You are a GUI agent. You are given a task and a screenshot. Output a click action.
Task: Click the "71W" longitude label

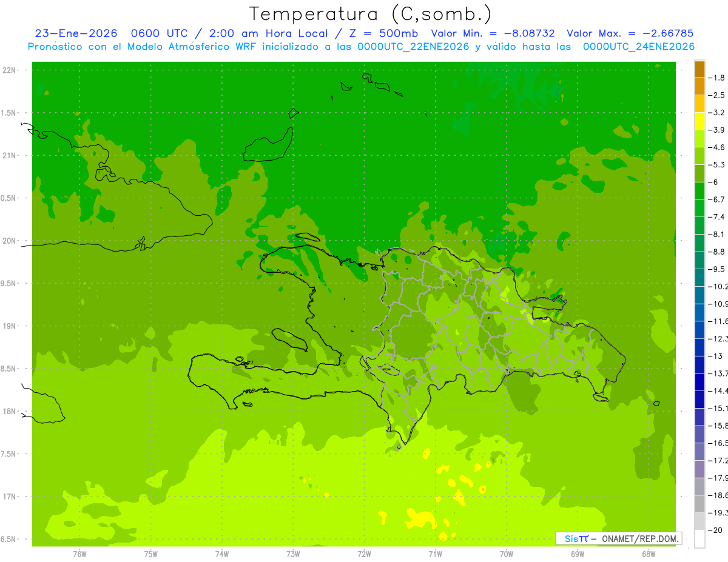tap(435, 554)
